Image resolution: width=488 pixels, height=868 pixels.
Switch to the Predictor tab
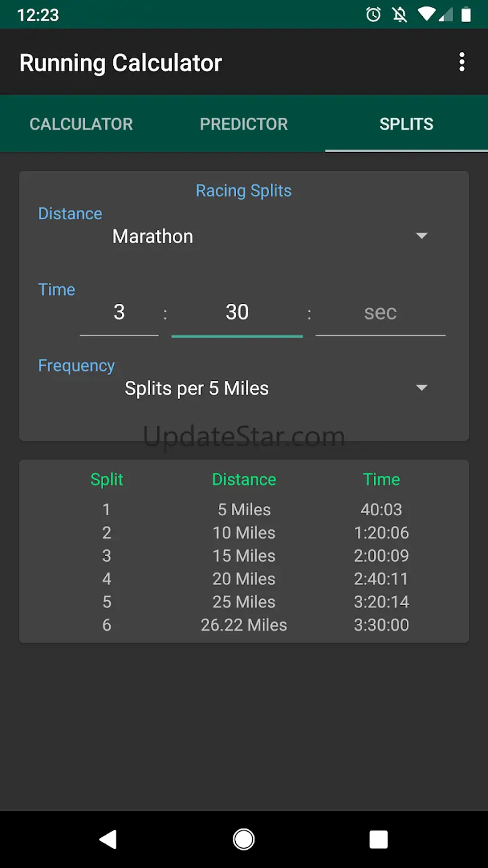coord(244,124)
